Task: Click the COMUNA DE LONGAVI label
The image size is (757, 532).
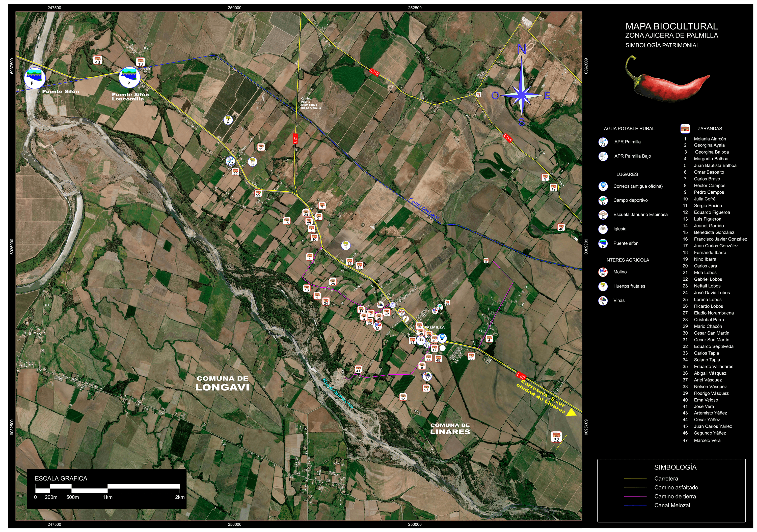Action: [x=222, y=383]
